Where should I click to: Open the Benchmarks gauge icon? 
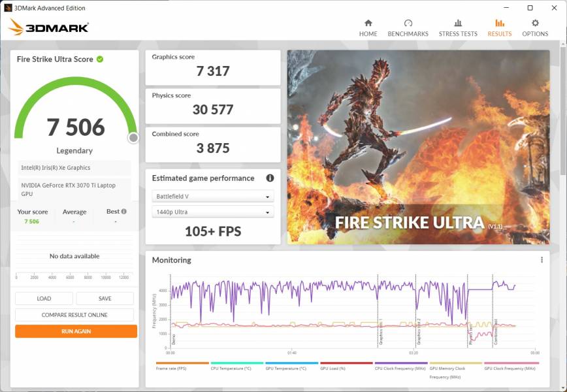pos(408,23)
